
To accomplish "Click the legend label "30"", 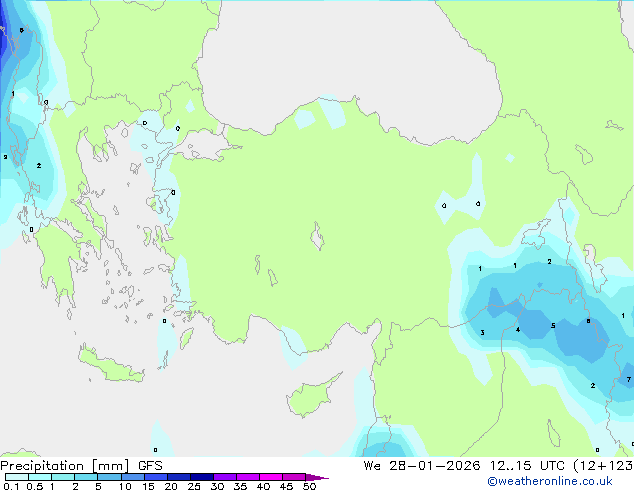I will pos(217,486).
